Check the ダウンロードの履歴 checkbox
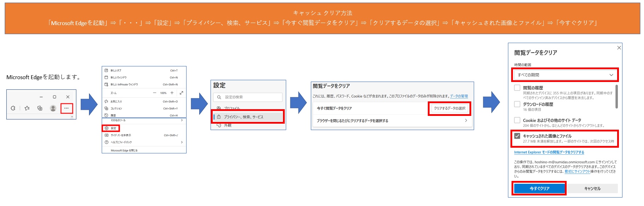Image resolution: width=644 pixels, height=206 pixels. tap(517, 104)
